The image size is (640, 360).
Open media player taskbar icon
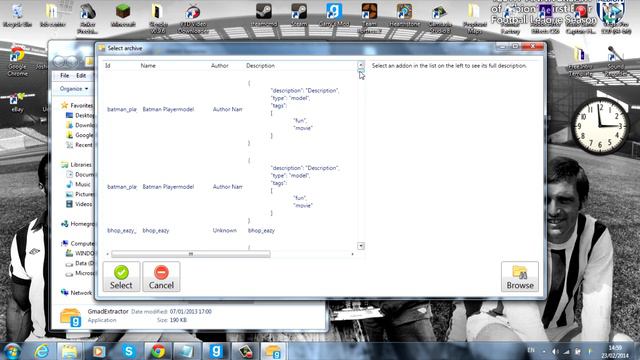click(x=99, y=351)
